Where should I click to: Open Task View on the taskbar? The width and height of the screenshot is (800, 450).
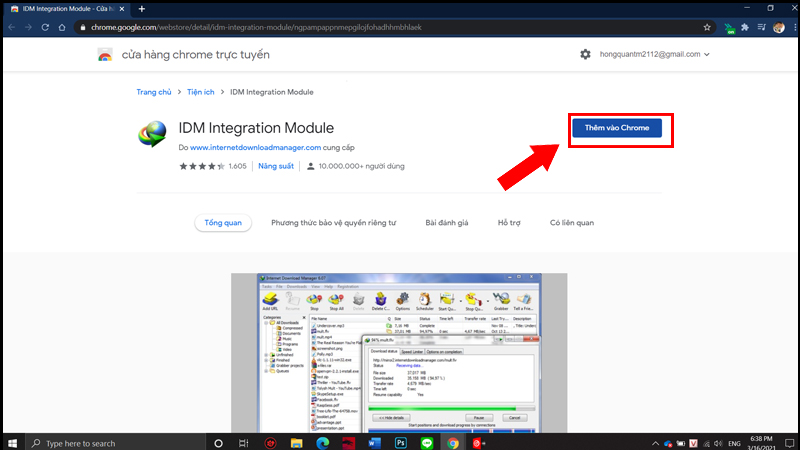(244, 443)
